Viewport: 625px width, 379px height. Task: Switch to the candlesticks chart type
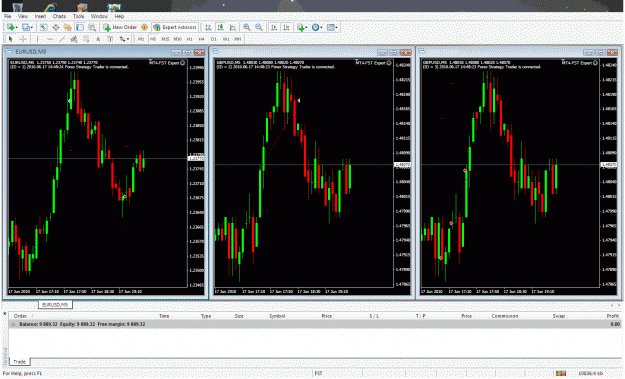220,27
